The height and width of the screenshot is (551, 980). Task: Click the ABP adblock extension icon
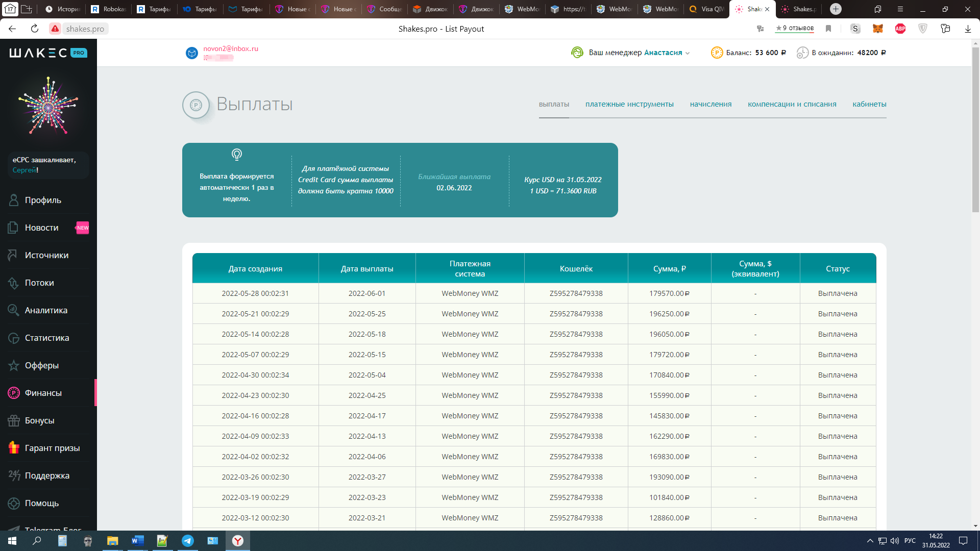[900, 29]
